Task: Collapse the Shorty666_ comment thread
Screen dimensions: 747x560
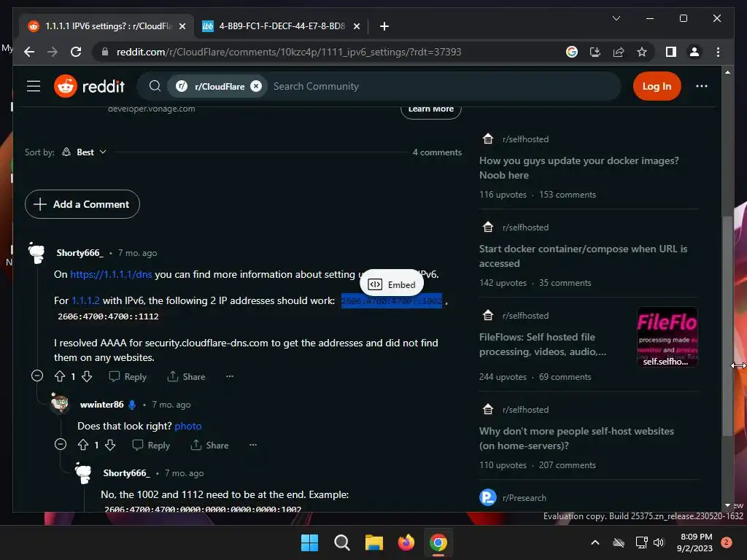Action: [x=37, y=376]
